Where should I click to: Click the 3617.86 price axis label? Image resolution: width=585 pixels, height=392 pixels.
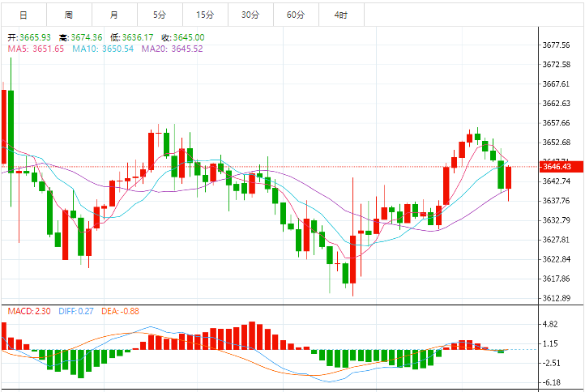[557, 279]
